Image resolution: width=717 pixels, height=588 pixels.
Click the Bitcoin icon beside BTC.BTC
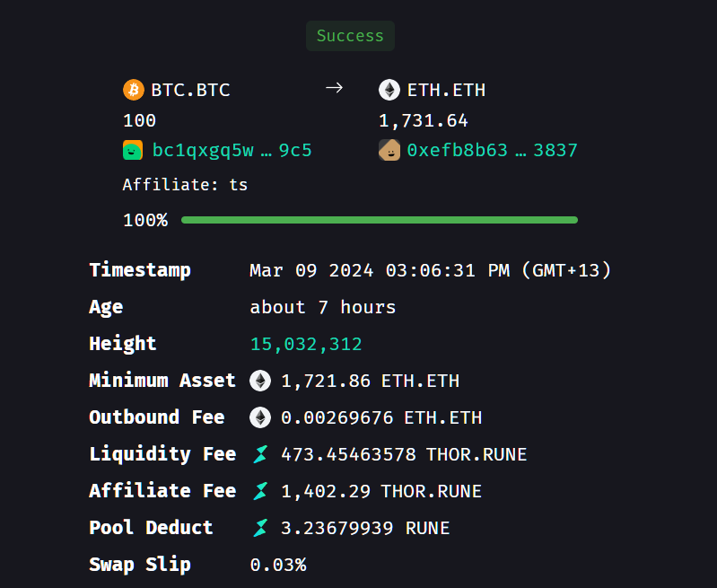coord(134,90)
